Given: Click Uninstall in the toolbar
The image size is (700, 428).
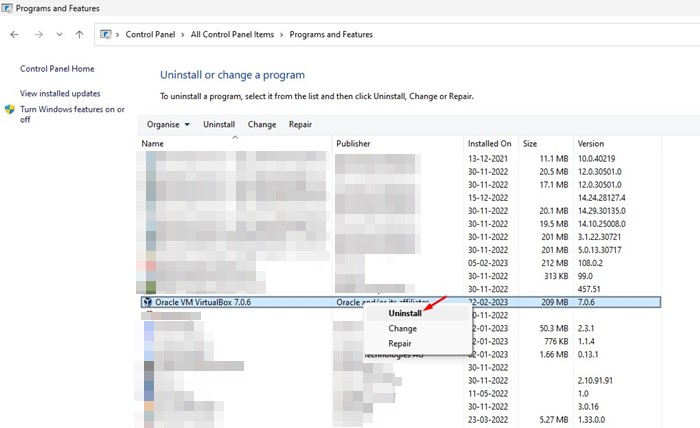Looking at the screenshot, I should click(x=219, y=124).
